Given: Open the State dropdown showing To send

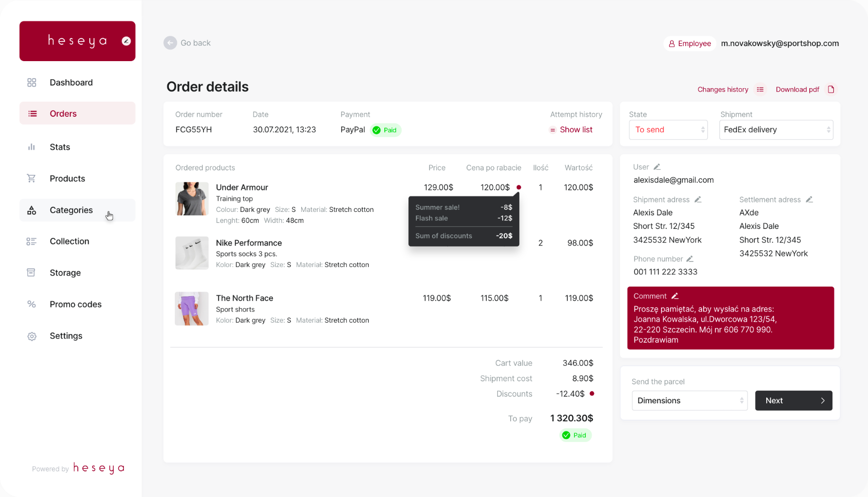Looking at the screenshot, I should tap(668, 130).
